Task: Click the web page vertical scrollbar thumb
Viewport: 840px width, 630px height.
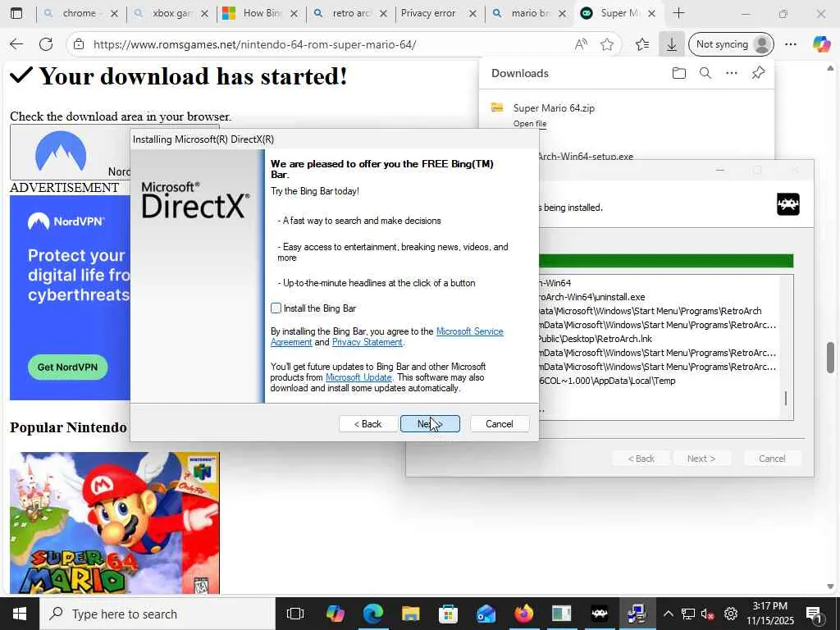Action: (x=830, y=358)
